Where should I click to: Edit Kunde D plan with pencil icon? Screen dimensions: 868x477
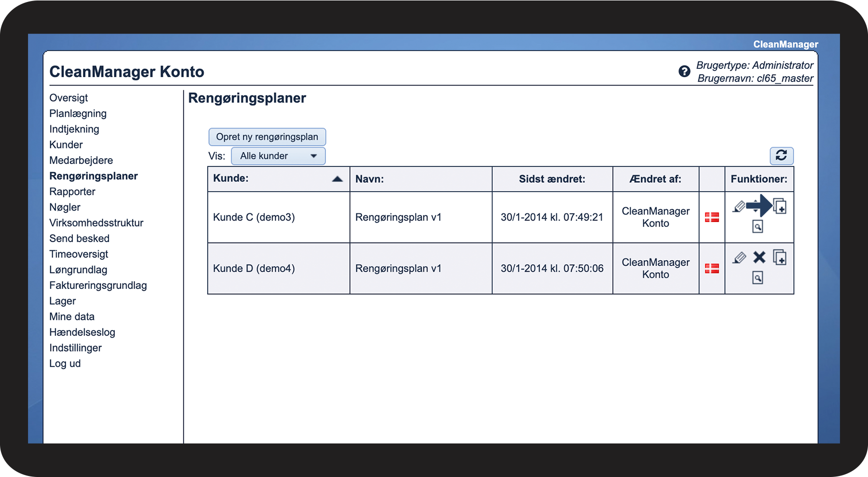coord(739,257)
